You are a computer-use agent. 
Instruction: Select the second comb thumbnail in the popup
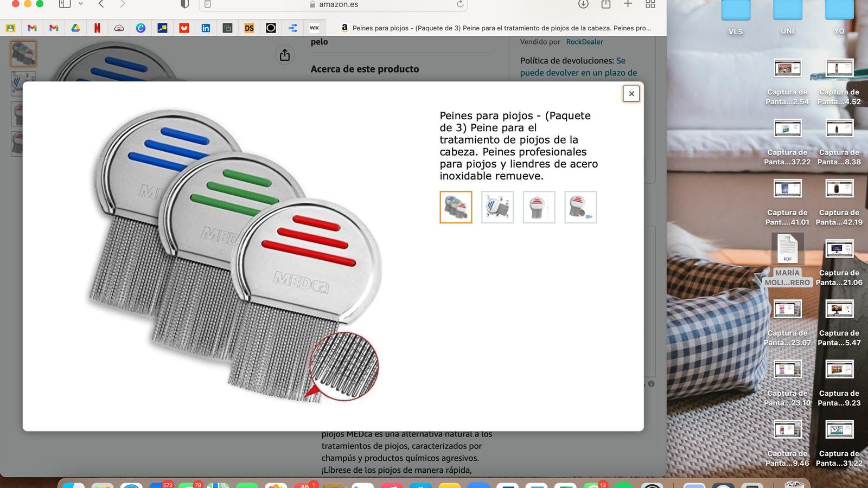(497, 207)
